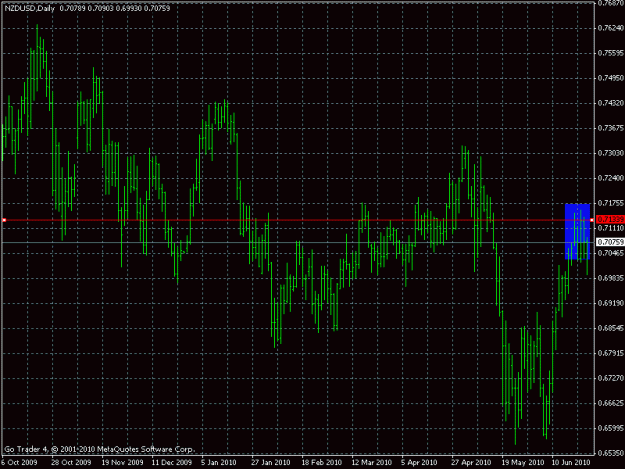
Task: Click the 0.73030 price scale value
Action: [611, 153]
